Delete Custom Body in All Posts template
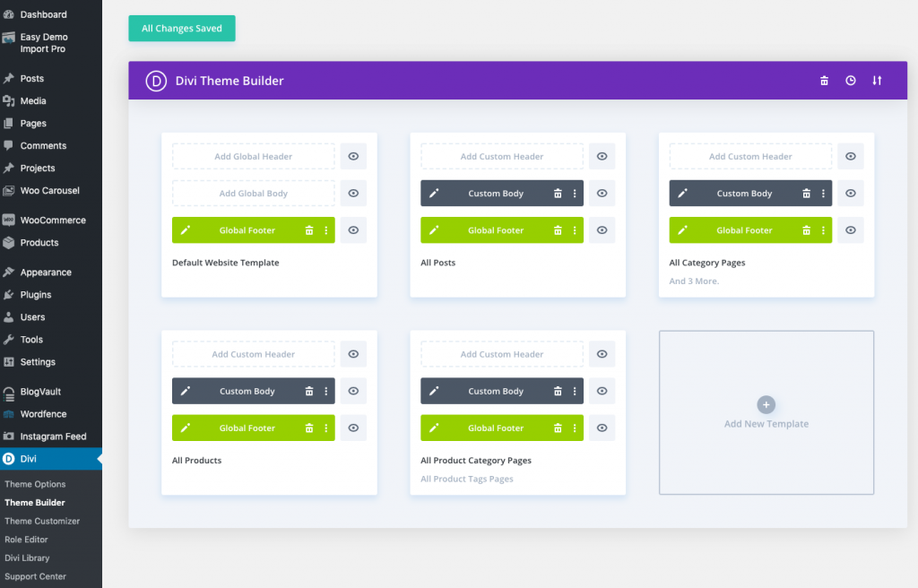This screenshot has height=588, width=918. pos(558,194)
